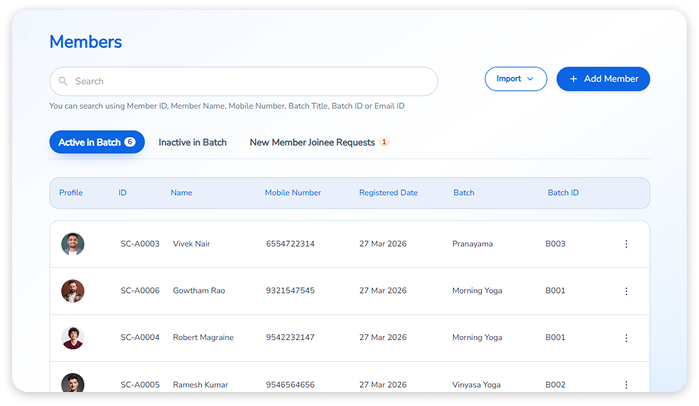Click B001 in Robert Magraine's row
The image size is (699, 406).
coord(555,337)
